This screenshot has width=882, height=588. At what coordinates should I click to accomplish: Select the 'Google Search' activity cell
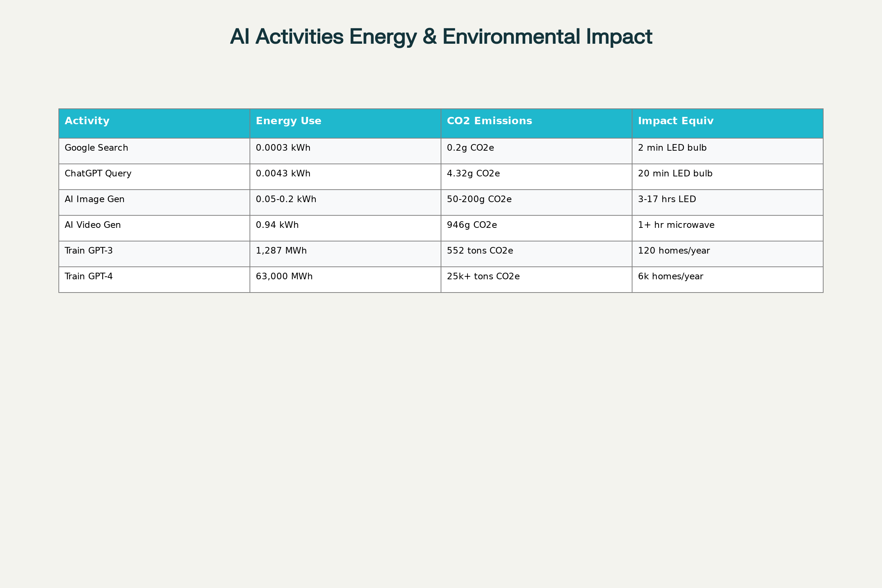tap(96, 148)
